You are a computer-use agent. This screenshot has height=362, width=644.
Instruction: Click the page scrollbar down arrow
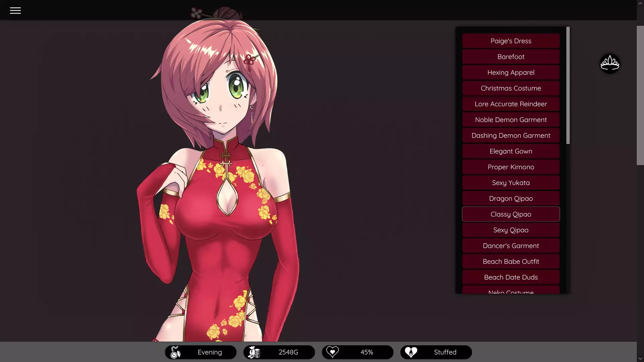[x=640, y=359]
